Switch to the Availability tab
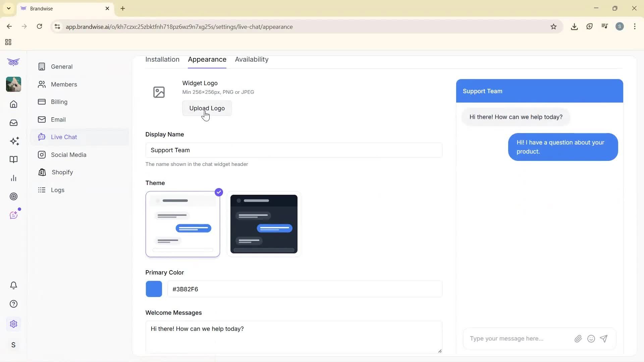Image resolution: width=644 pixels, height=362 pixels. [252, 59]
